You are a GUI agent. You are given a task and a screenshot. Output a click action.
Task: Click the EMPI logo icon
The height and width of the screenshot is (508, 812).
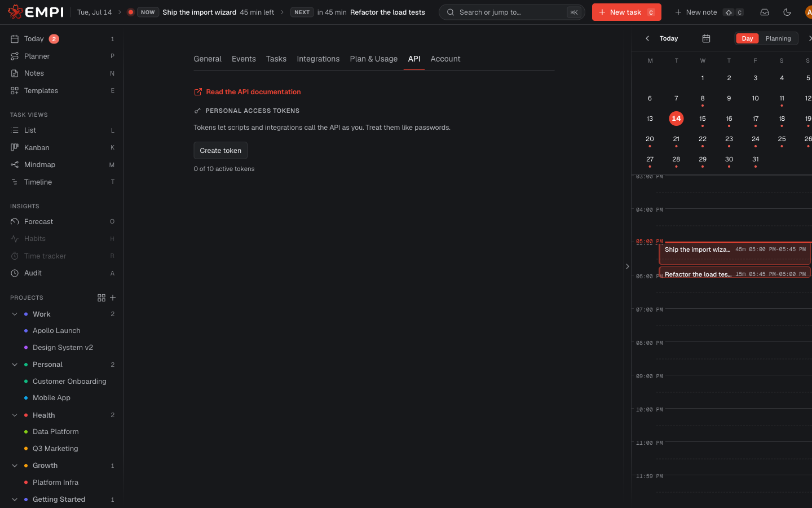pyautogui.click(x=15, y=12)
